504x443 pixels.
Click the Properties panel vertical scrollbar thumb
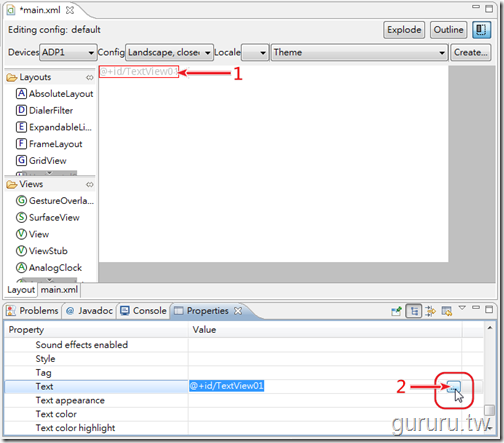click(x=489, y=410)
